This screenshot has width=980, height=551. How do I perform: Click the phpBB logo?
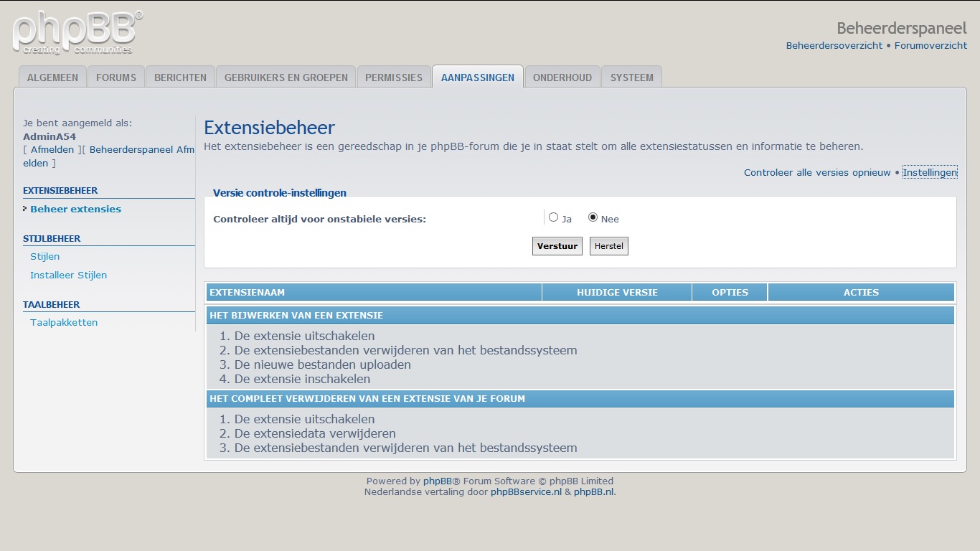click(77, 32)
